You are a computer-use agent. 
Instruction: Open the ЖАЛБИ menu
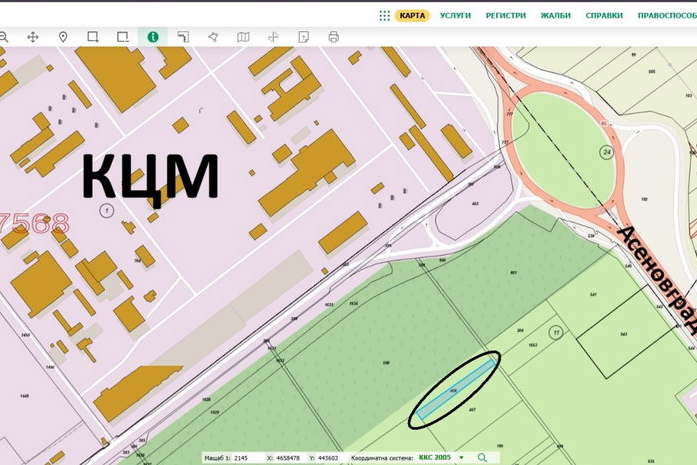[x=556, y=16]
